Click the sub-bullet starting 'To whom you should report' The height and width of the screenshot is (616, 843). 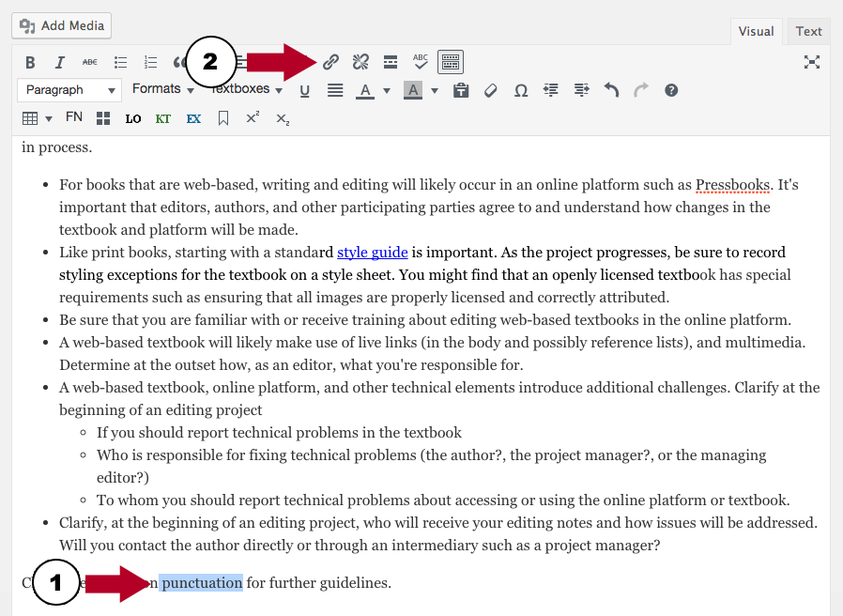(x=443, y=500)
